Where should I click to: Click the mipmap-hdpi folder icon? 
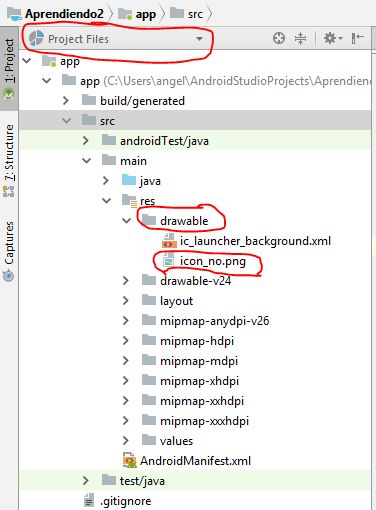pos(149,340)
